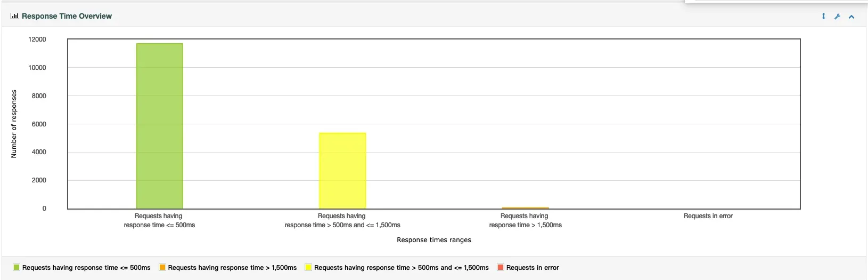Click the Response Time Overview panel title
Screen dimensions: 868x280
click(67, 16)
